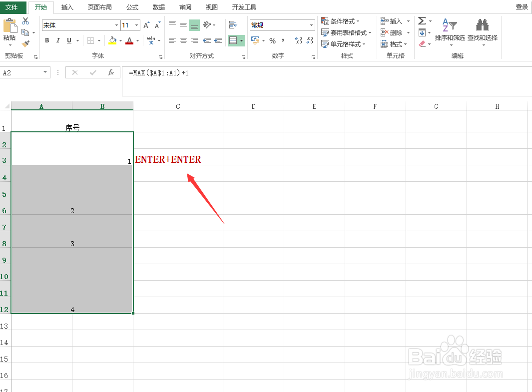Click the clear eraser icon
This screenshot has height=392, width=532.
422,44
